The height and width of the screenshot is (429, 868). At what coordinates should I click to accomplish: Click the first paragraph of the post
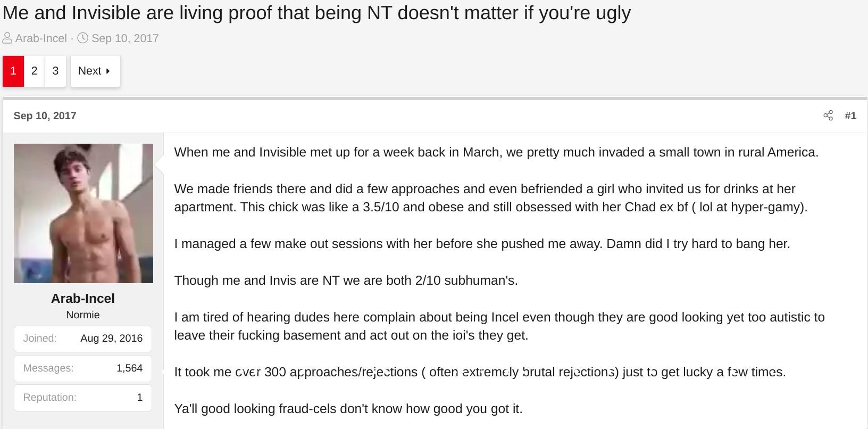pyautogui.click(x=496, y=152)
